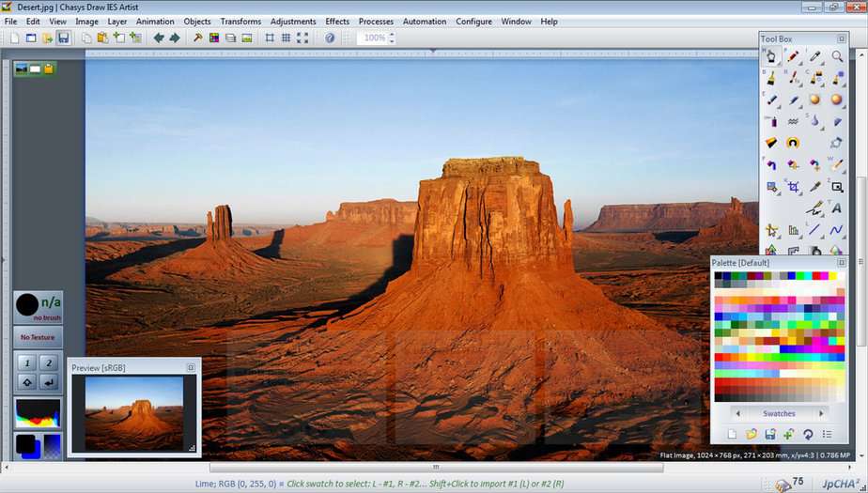Image resolution: width=868 pixels, height=493 pixels.
Task: Collapse the Tool Box panel toggle
Action: coord(842,39)
